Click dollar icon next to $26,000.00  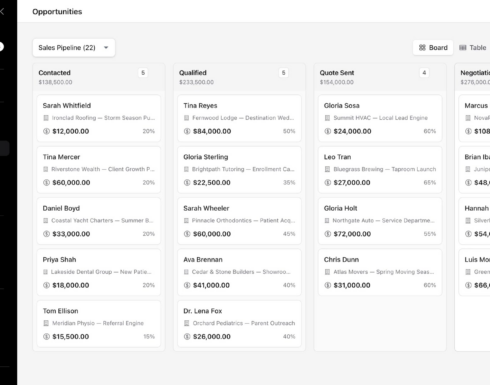(187, 337)
